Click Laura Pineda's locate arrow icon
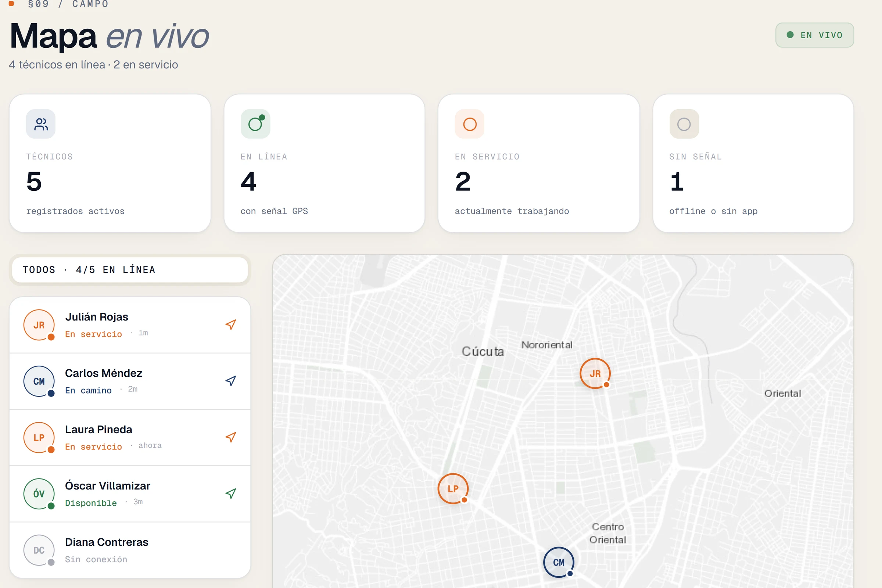 [231, 437]
